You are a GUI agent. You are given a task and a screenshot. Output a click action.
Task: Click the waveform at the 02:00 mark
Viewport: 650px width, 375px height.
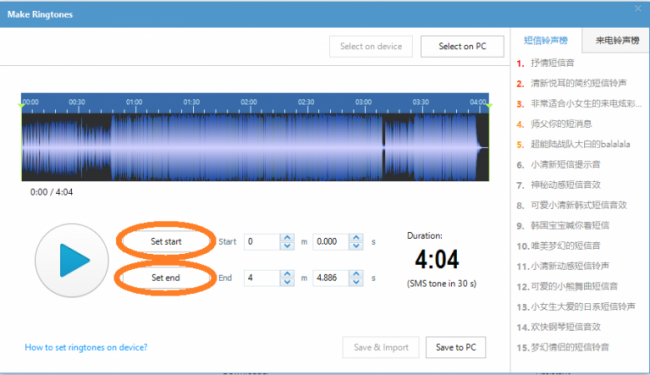coord(249,147)
